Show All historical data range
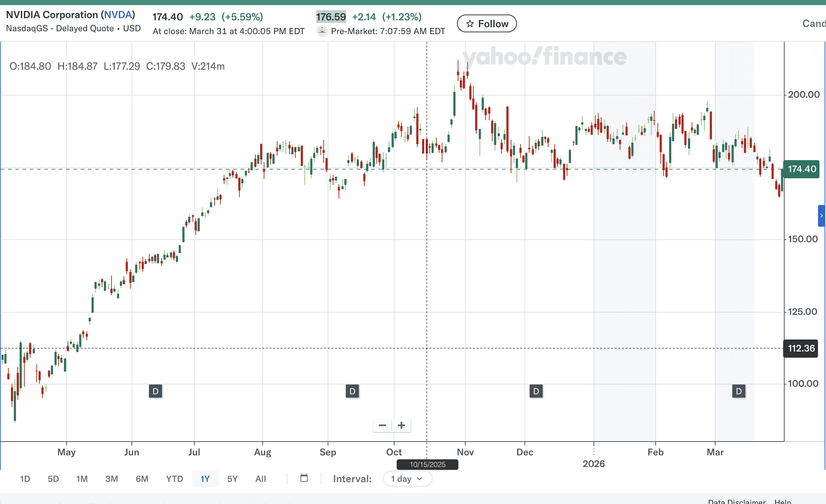826x504 pixels. (260, 479)
